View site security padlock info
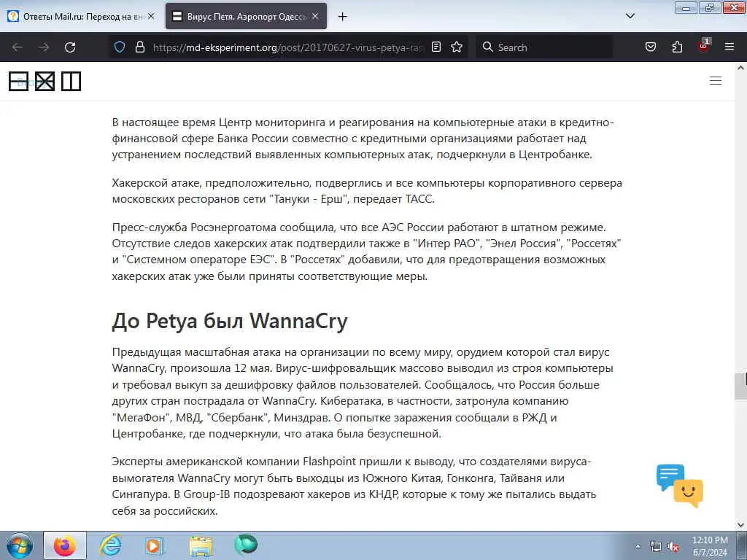747x560 pixels. (139, 47)
